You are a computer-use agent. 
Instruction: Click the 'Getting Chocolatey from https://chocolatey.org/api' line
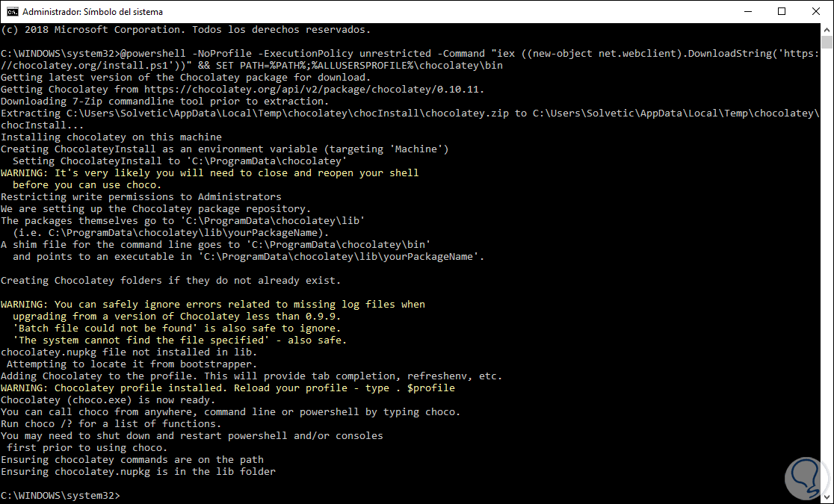pyautogui.click(x=243, y=90)
